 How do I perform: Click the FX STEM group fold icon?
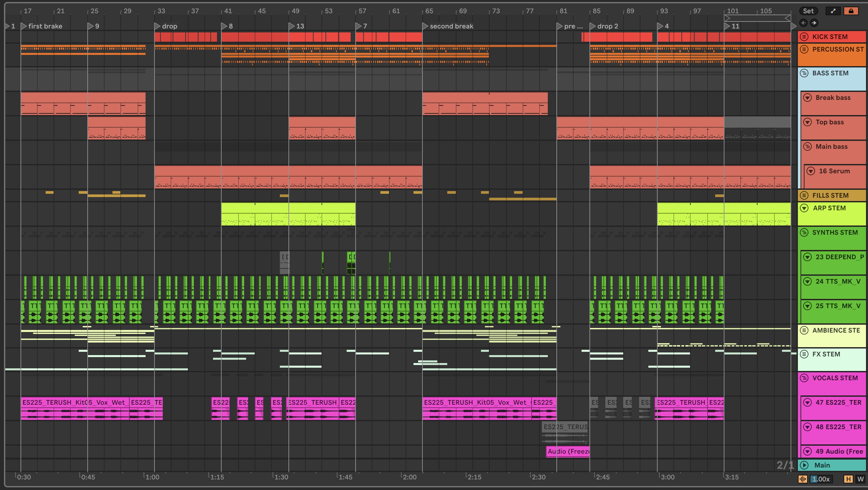click(804, 354)
